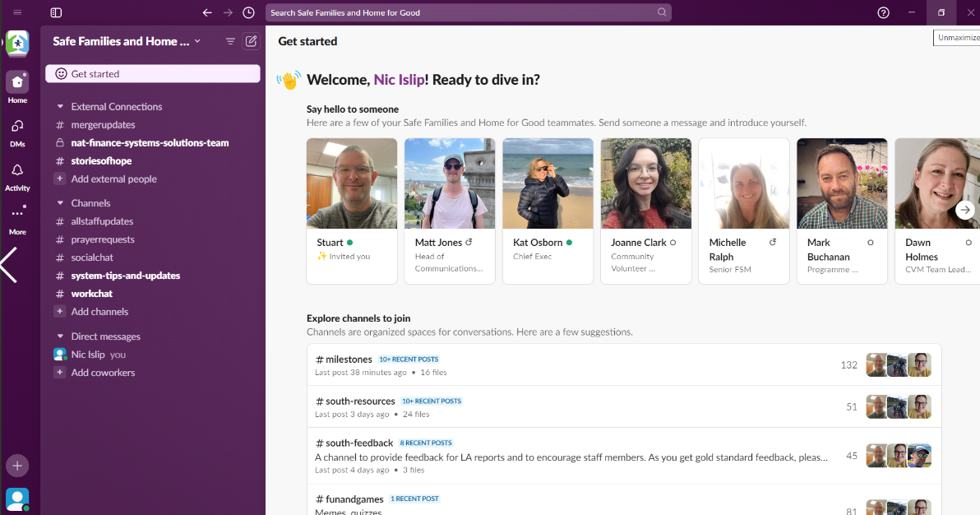Click the back navigation arrow
Viewport: 980px width, 515px height.
pos(207,12)
